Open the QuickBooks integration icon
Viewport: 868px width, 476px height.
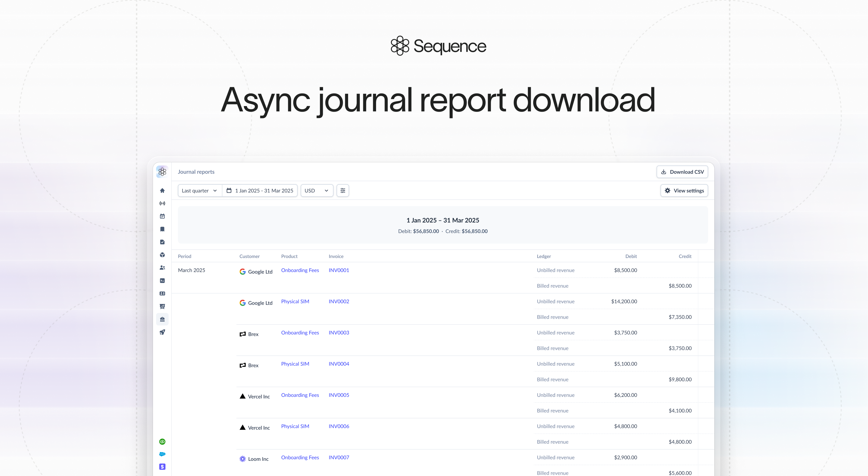(162, 442)
